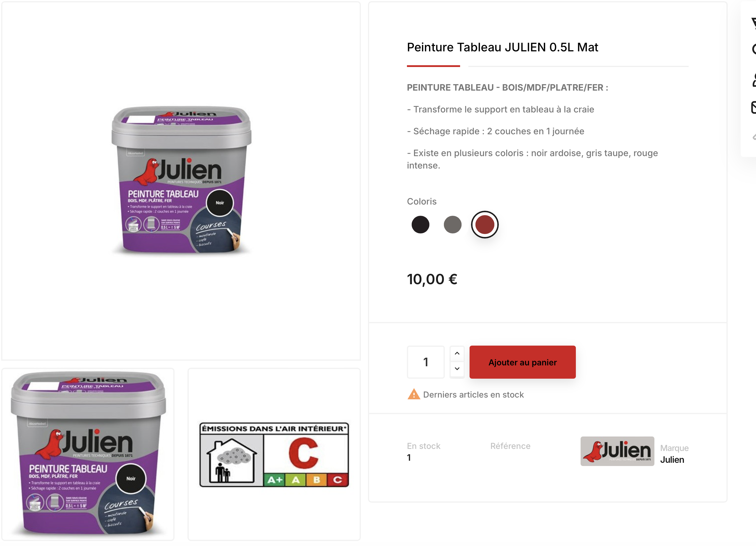
Task: Click the orange stock warning triangle
Action: (x=414, y=394)
